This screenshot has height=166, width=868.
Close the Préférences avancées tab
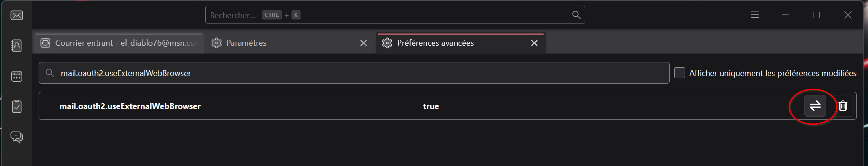point(534,43)
